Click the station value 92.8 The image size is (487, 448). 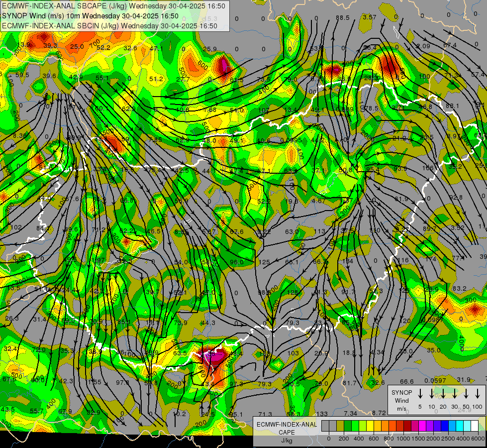(x=456, y=198)
